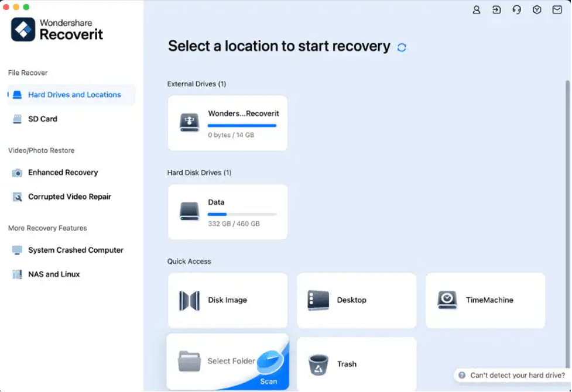Click the System Crashed Computer monitor icon
Image resolution: width=572 pixels, height=392 pixels.
point(17,250)
